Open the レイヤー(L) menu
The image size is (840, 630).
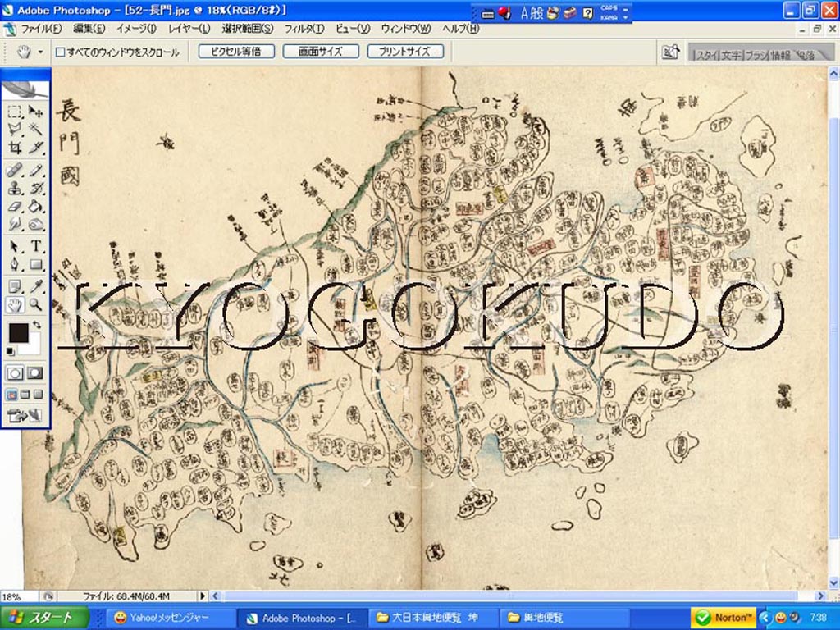pos(189,29)
